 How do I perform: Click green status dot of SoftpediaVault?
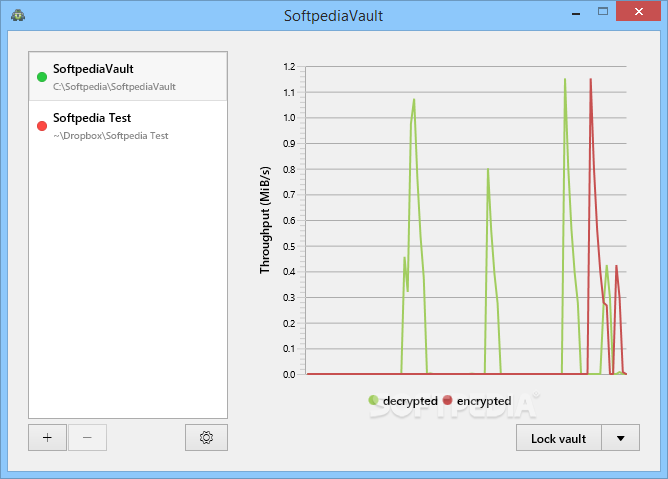coord(42,77)
